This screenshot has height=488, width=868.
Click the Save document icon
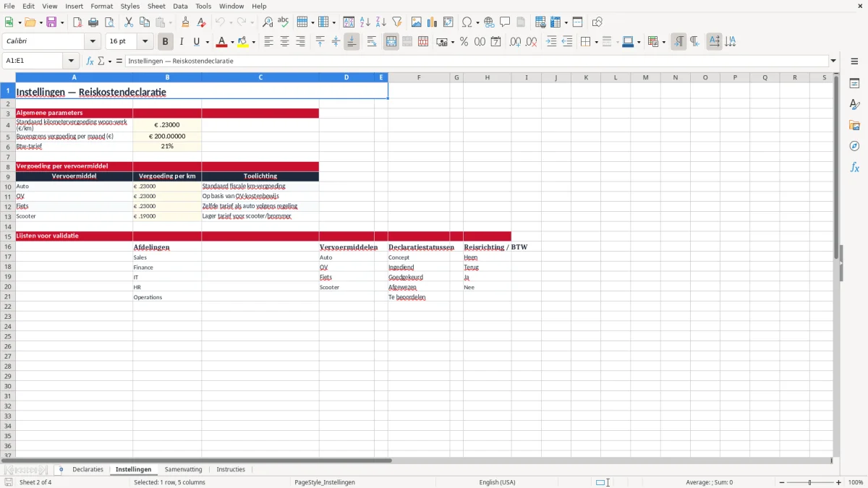point(51,22)
